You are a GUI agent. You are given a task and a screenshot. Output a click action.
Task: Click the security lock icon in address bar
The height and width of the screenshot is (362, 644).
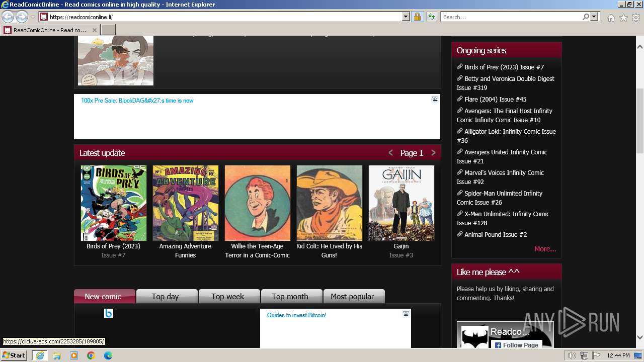point(417,17)
